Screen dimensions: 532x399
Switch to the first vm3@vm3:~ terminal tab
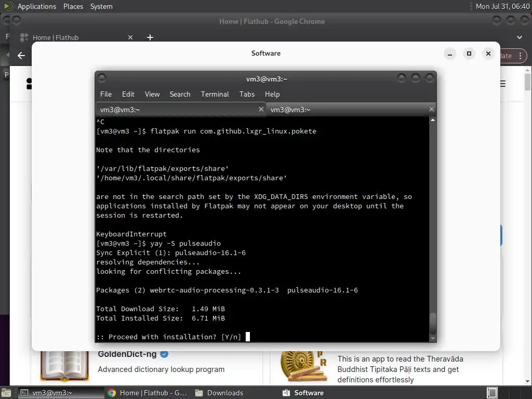[x=181, y=110]
